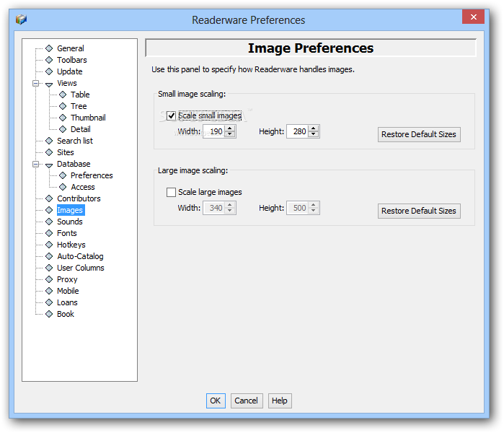Click large image Width field showing 340

click(214, 208)
